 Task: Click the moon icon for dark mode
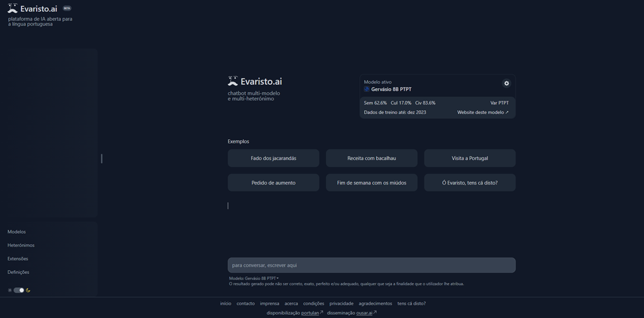pyautogui.click(x=28, y=290)
